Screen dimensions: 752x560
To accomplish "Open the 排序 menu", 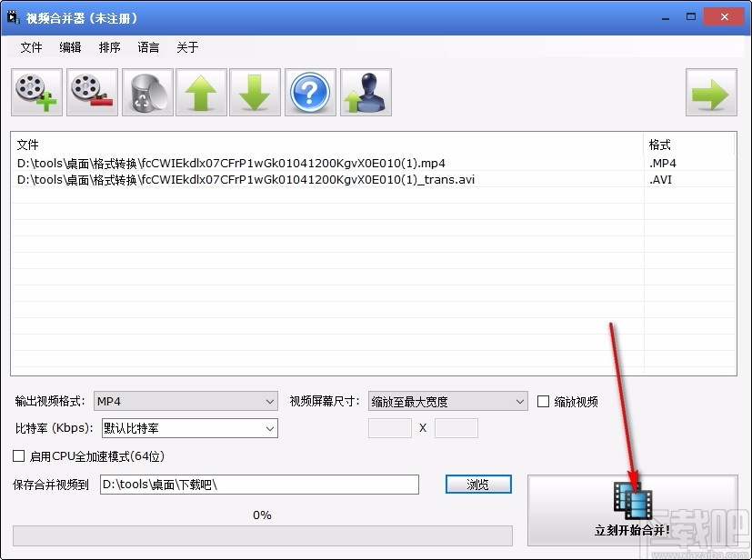I will (x=108, y=47).
